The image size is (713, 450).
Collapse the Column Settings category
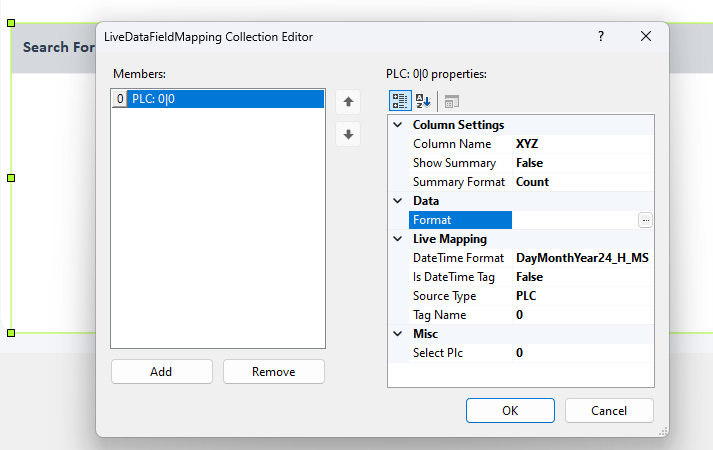[398, 125]
